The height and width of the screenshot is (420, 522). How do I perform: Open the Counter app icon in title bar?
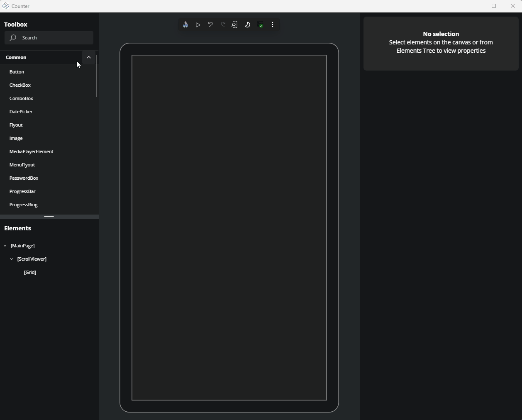click(5, 6)
